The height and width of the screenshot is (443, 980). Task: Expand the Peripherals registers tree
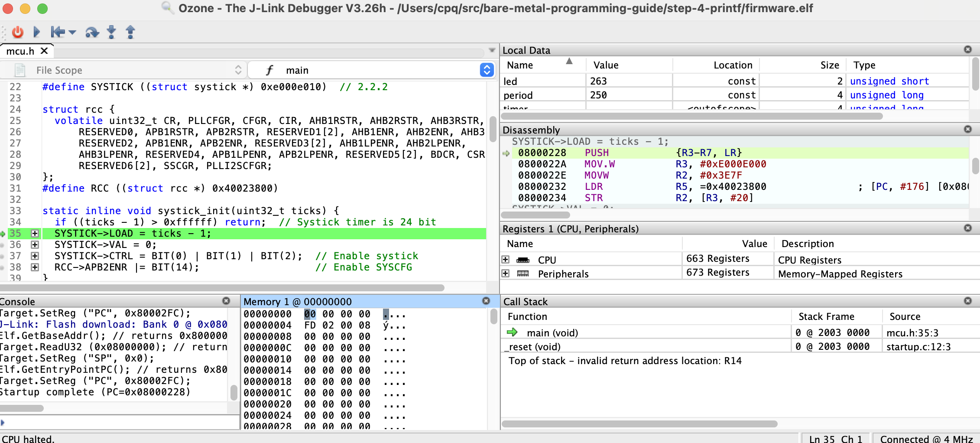pos(505,274)
